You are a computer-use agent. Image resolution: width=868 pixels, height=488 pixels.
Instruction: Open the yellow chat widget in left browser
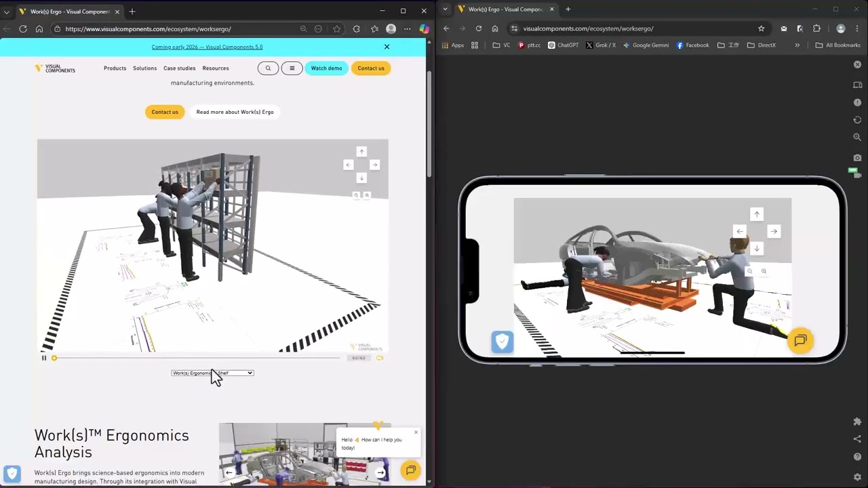410,470
